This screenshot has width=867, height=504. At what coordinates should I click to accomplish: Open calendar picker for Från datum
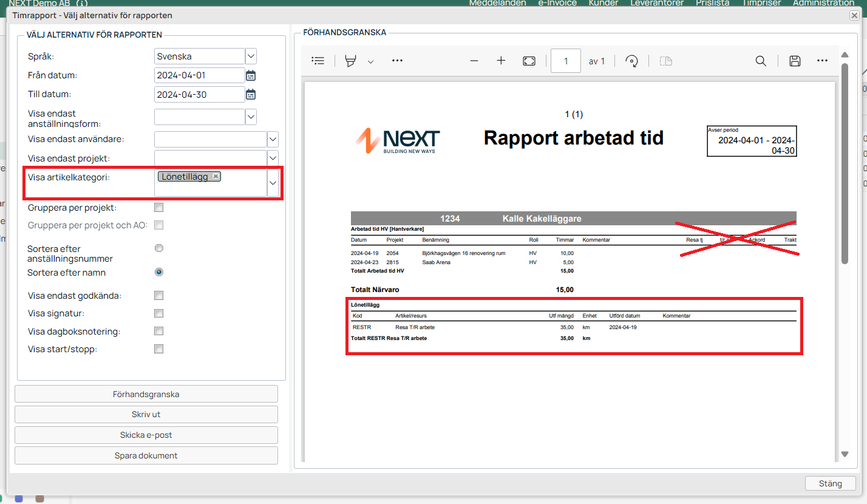pyautogui.click(x=251, y=76)
